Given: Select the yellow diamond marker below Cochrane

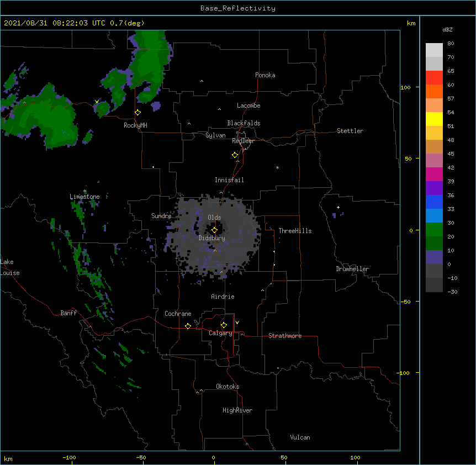Looking at the screenshot, I should pos(188,326).
